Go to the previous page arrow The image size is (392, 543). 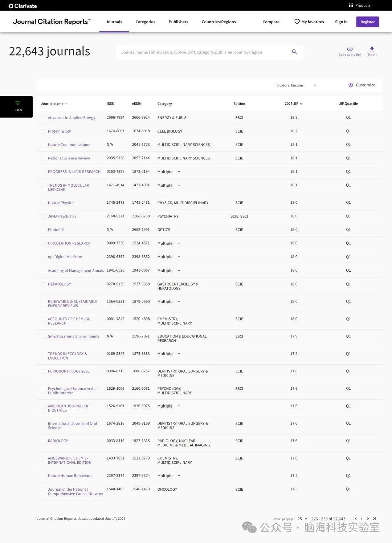tap(362, 519)
